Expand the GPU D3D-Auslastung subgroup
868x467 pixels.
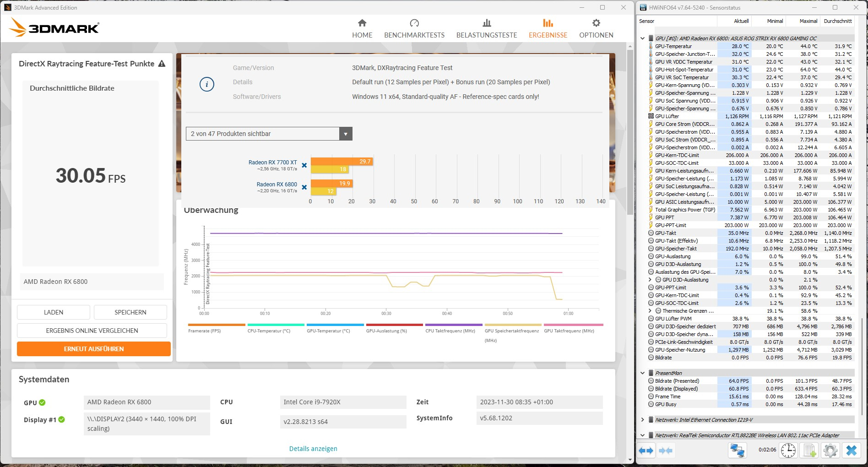click(x=650, y=280)
